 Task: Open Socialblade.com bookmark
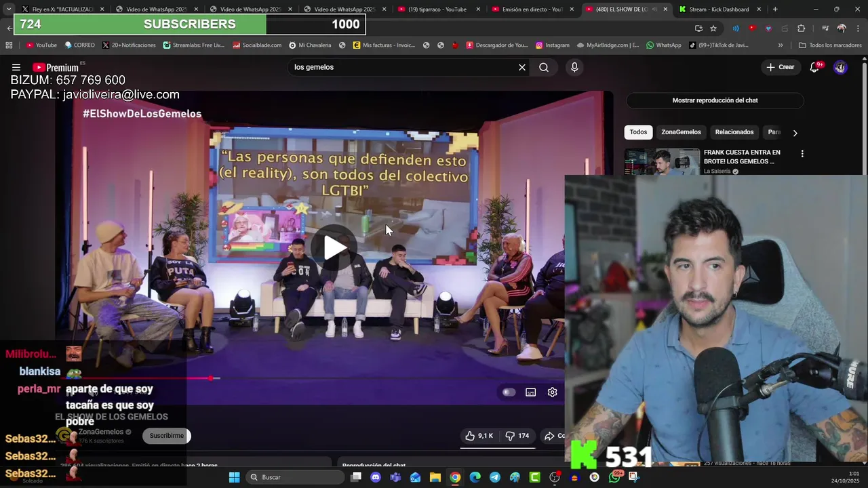[x=257, y=45]
